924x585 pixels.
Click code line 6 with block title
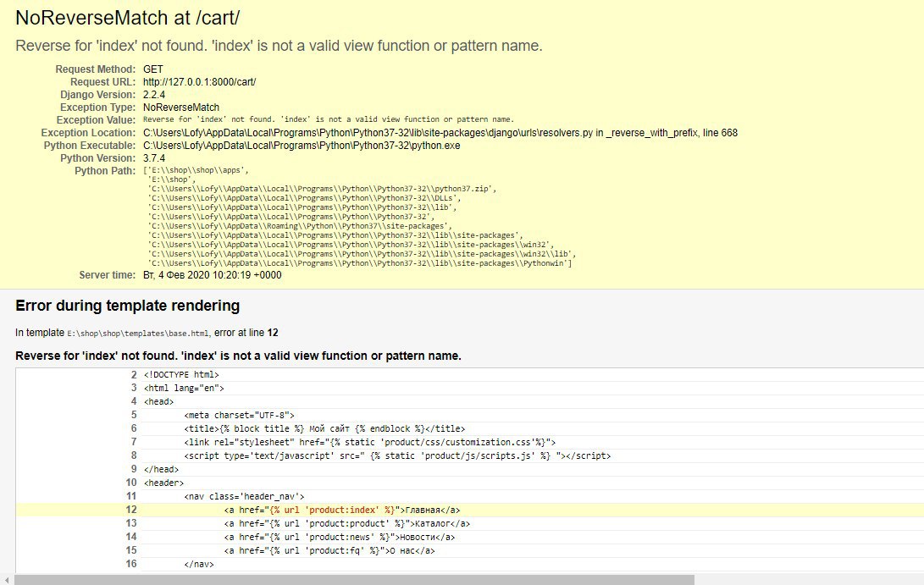click(324, 429)
